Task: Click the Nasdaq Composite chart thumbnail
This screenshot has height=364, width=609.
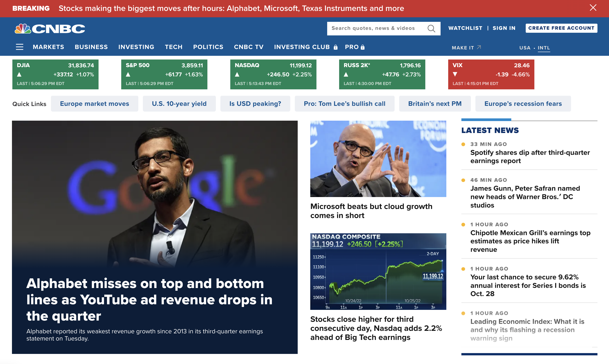Action: click(x=378, y=272)
